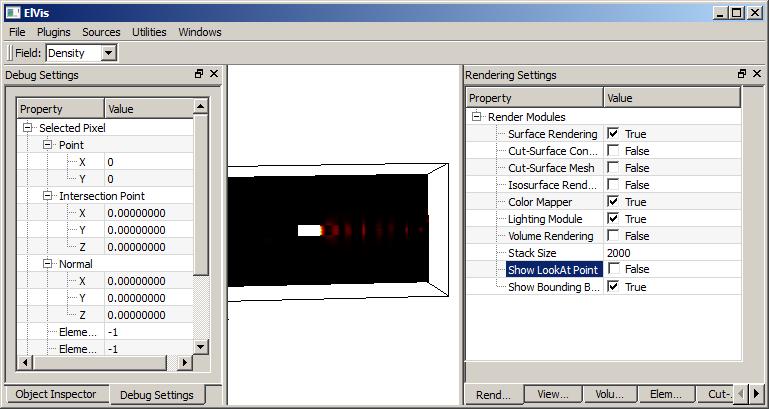Select the Rend... tab

(493, 395)
